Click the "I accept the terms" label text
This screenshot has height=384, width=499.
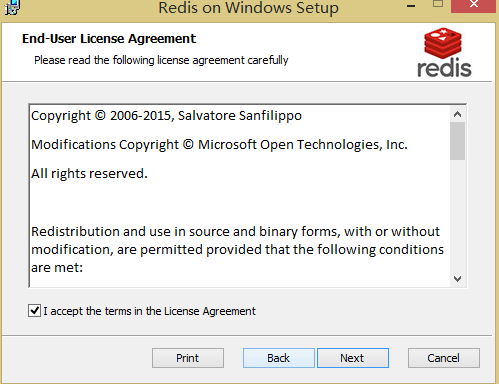click(150, 311)
